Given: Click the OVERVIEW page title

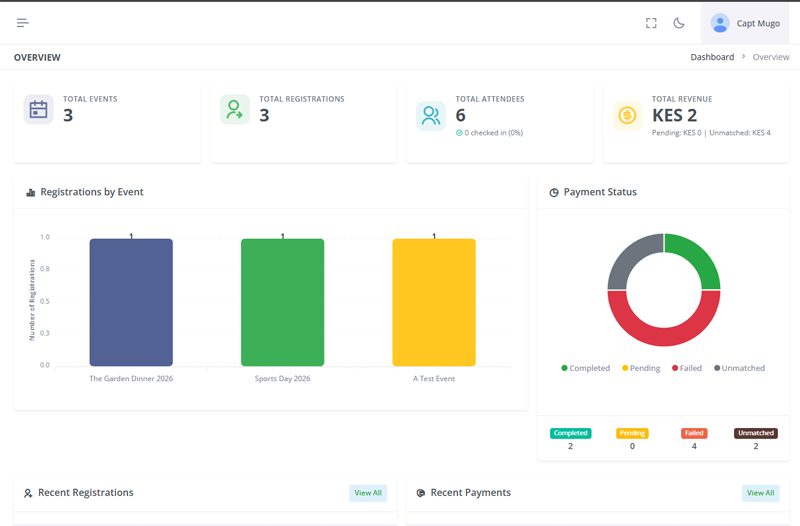Looking at the screenshot, I should (37, 58).
